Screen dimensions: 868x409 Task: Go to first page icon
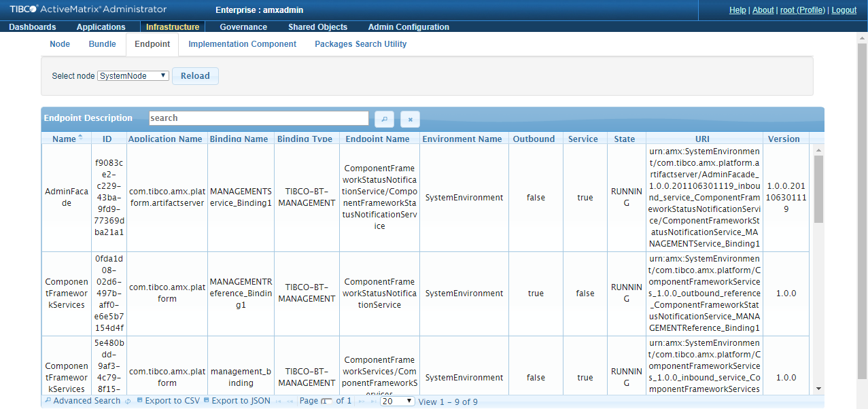(x=279, y=402)
